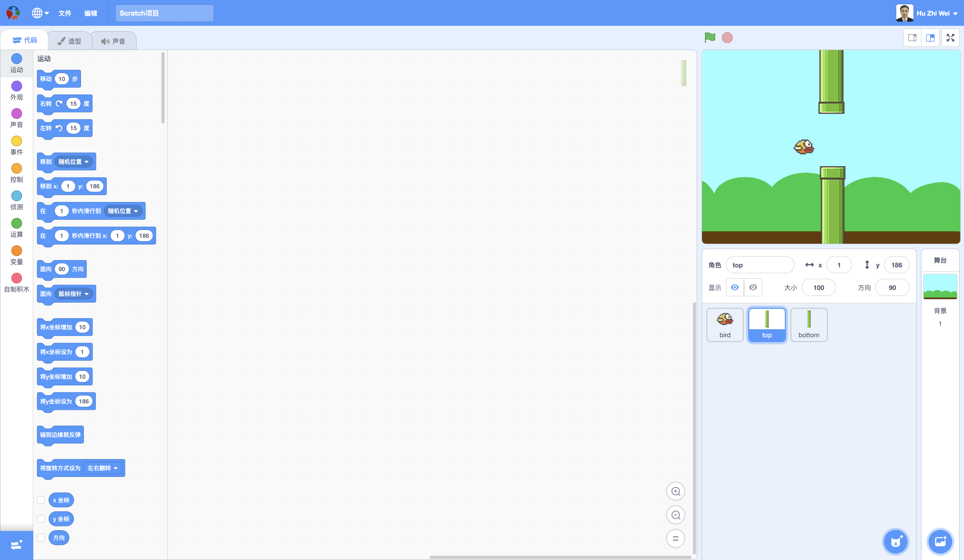Open the Hu Zhi Wei account menu

coord(937,13)
